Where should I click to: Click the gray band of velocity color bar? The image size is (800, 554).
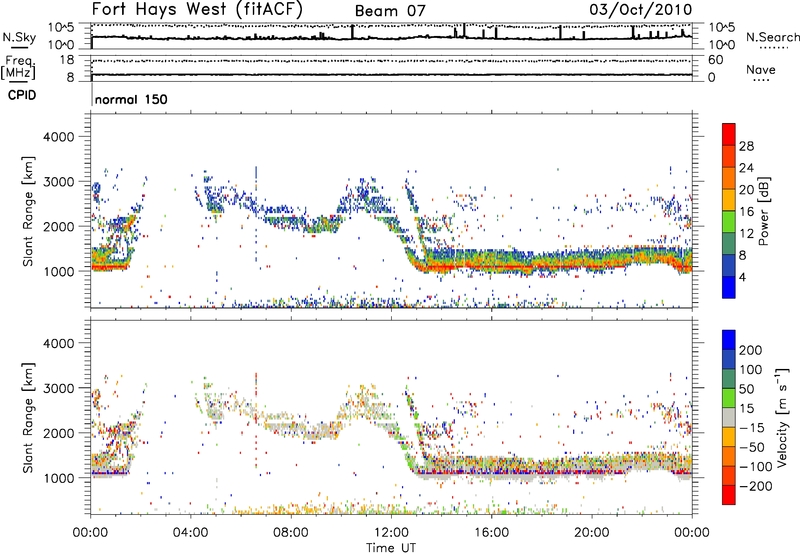pos(729,417)
